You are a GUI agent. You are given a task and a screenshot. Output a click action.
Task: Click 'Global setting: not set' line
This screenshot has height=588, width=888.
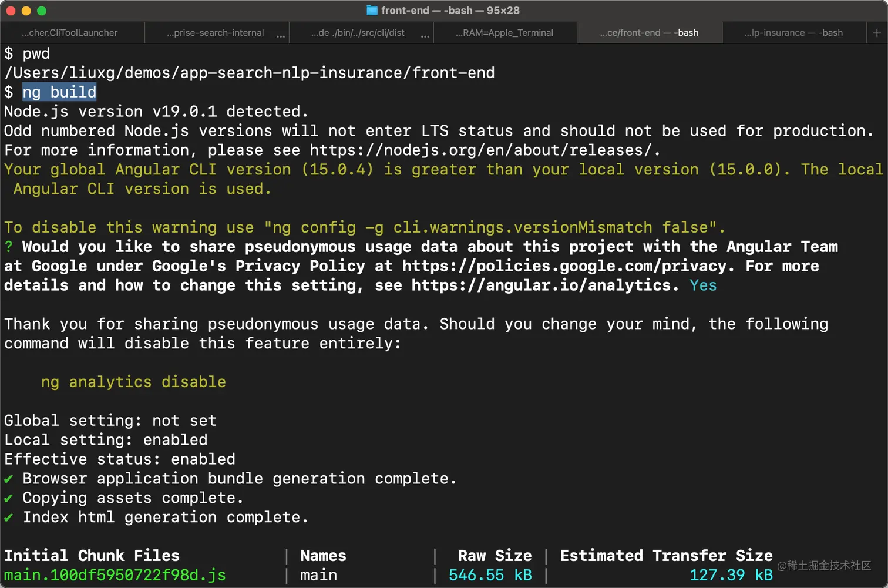pos(110,421)
